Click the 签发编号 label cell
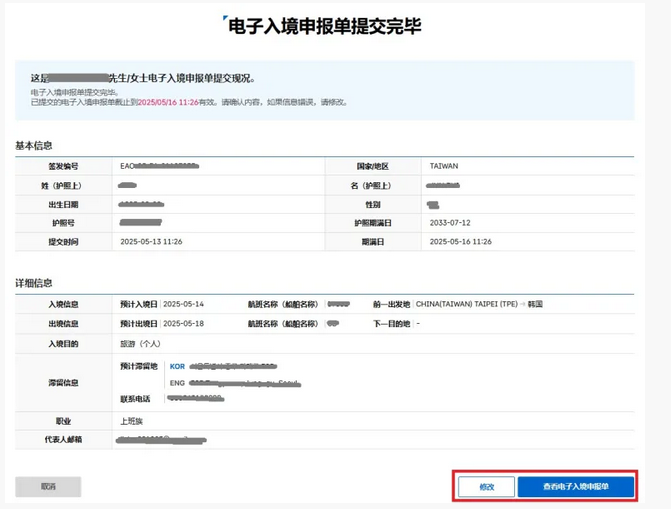 coord(63,166)
